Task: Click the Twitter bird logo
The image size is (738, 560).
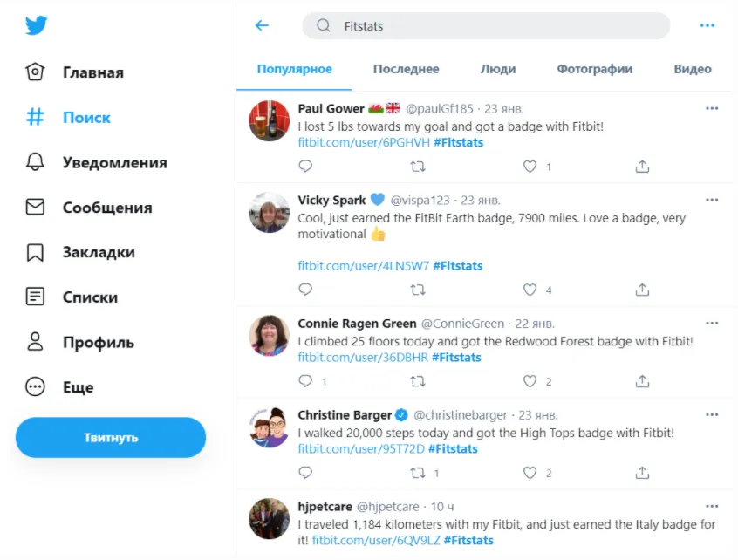Action: 36,26
